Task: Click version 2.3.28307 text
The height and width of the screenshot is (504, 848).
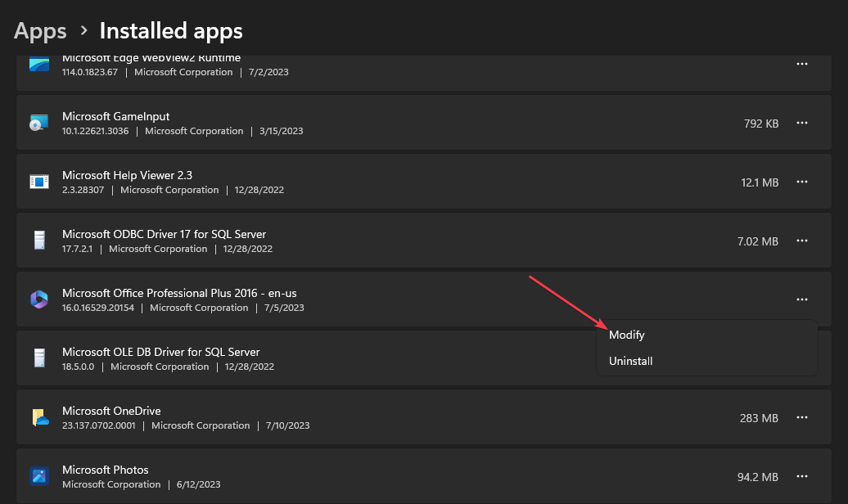Action: point(83,190)
